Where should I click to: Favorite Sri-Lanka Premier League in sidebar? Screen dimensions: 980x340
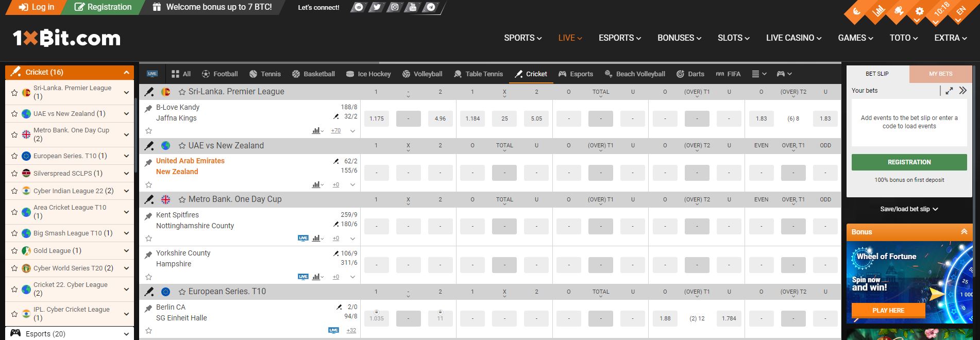14,93
